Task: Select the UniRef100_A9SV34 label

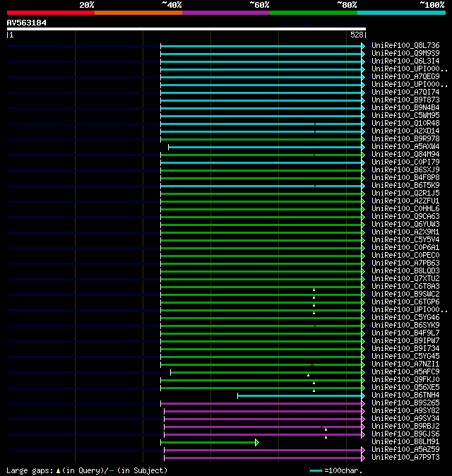Action: pos(405,419)
